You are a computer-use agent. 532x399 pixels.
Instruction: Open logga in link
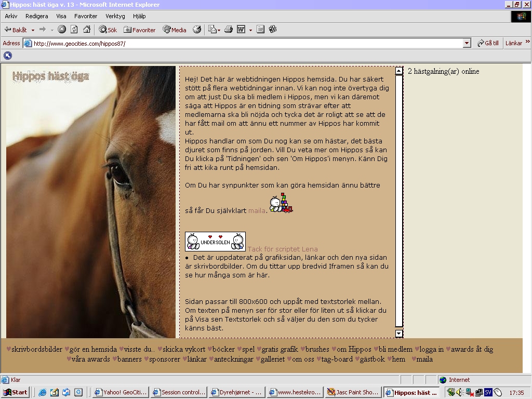click(x=431, y=349)
